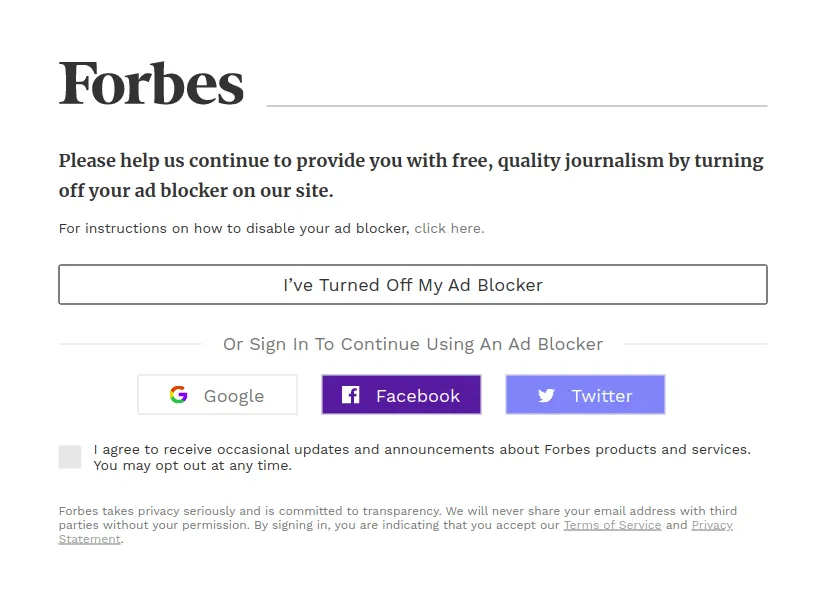Click 'Or Sign In To Continue' heading
826x605 pixels.
click(413, 344)
